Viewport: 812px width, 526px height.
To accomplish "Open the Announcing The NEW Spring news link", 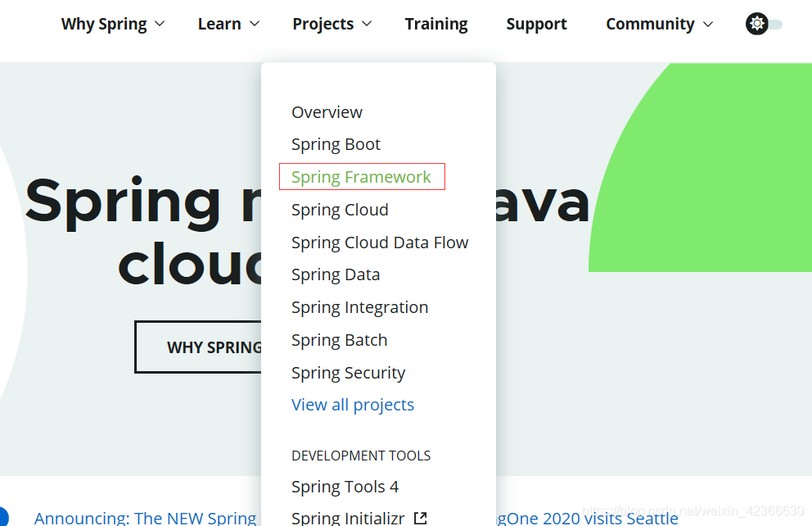I will coord(146,518).
